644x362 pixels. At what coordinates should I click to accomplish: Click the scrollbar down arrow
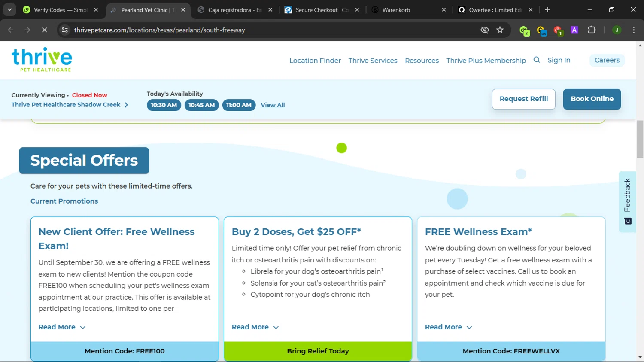click(x=640, y=357)
